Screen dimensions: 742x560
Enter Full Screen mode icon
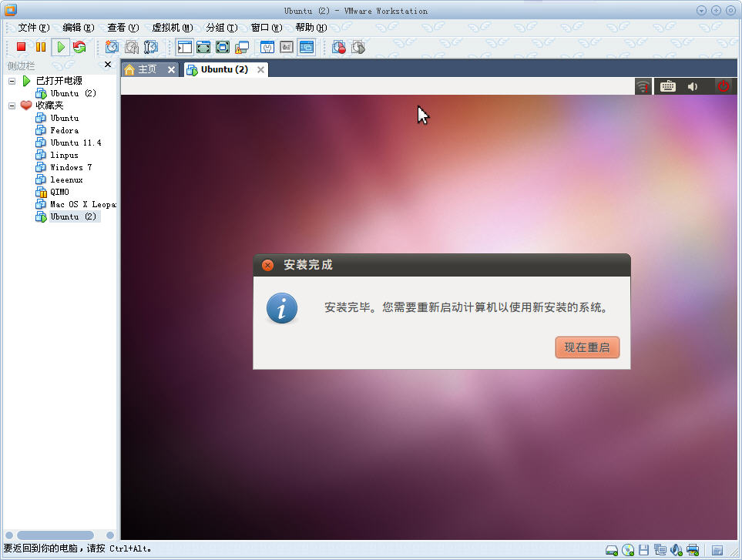tap(223, 47)
